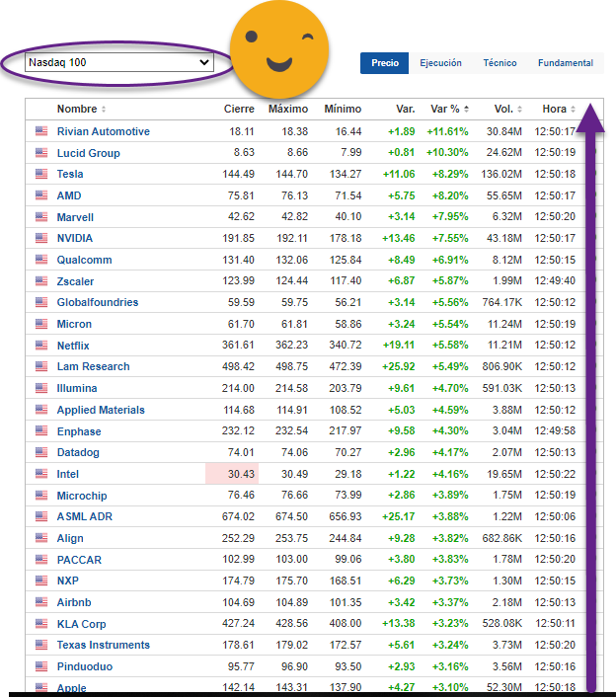Image resolution: width=616 pixels, height=697 pixels.
Task: Open the Nasdaq 100 index dropdown
Action: (119, 62)
